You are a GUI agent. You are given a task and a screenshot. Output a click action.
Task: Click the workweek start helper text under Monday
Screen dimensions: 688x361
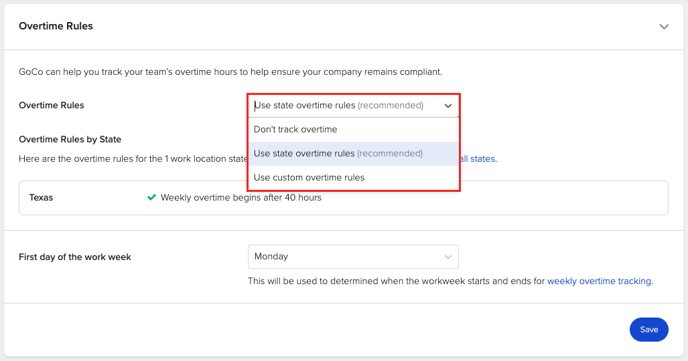[x=450, y=281]
